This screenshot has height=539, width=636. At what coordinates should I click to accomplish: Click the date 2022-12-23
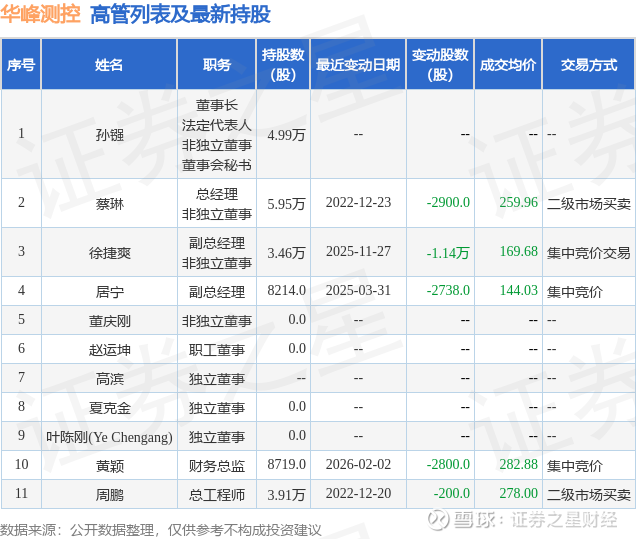click(x=358, y=202)
